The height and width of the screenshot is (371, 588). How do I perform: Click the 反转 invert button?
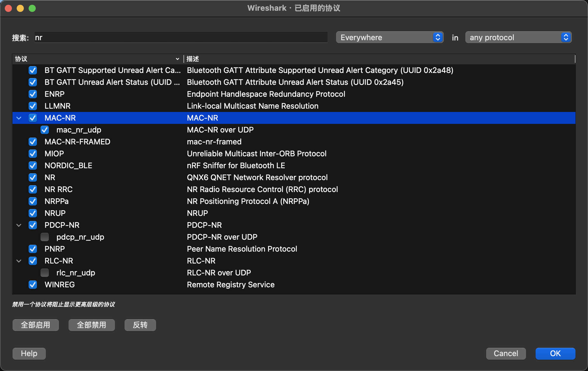point(140,325)
